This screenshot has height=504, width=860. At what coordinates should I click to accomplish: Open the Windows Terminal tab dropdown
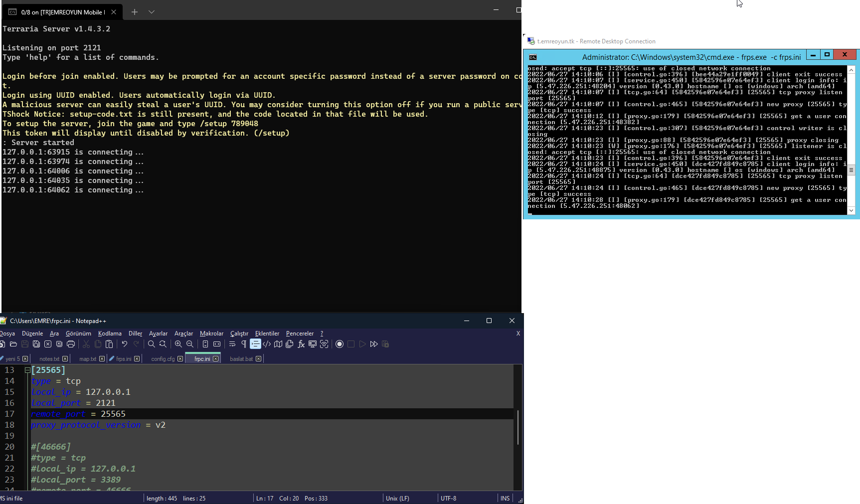(151, 11)
